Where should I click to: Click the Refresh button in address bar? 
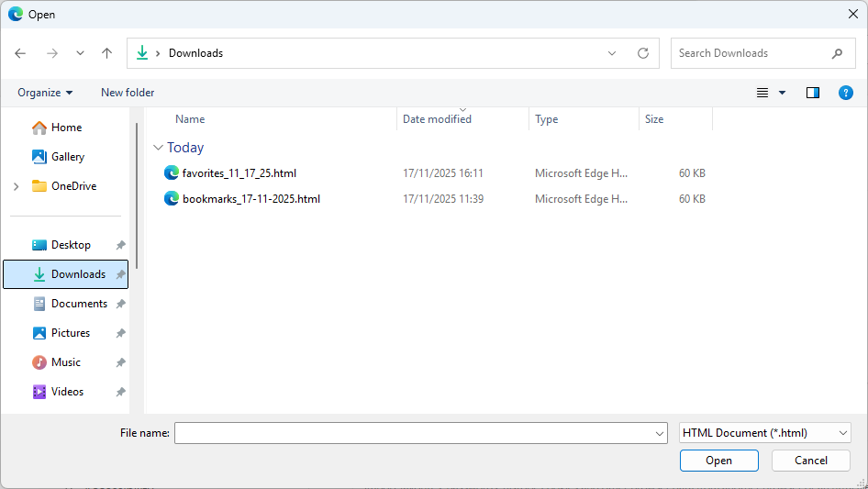(x=643, y=53)
